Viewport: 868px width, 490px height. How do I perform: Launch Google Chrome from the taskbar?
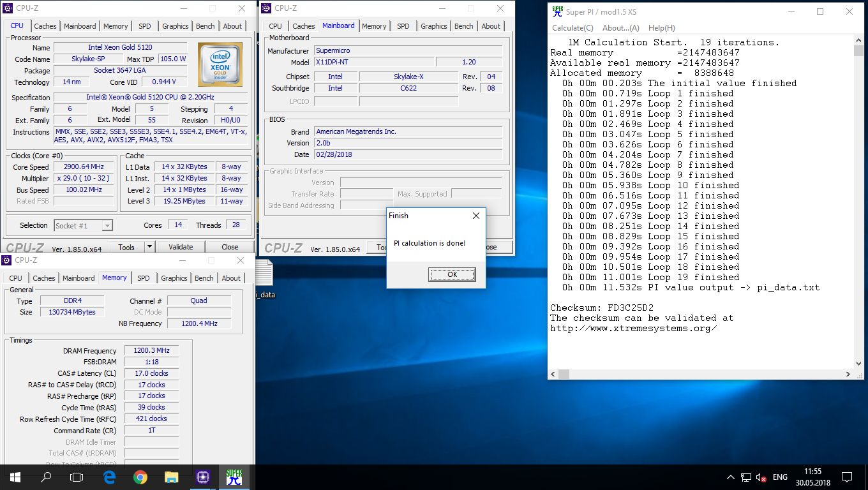(x=140, y=477)
